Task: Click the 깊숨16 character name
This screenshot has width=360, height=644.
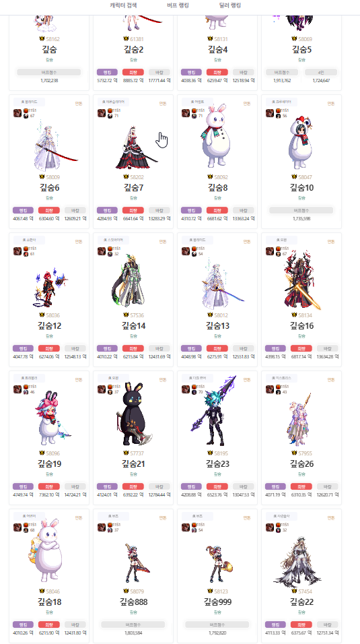Action: (x=301, y=325)
